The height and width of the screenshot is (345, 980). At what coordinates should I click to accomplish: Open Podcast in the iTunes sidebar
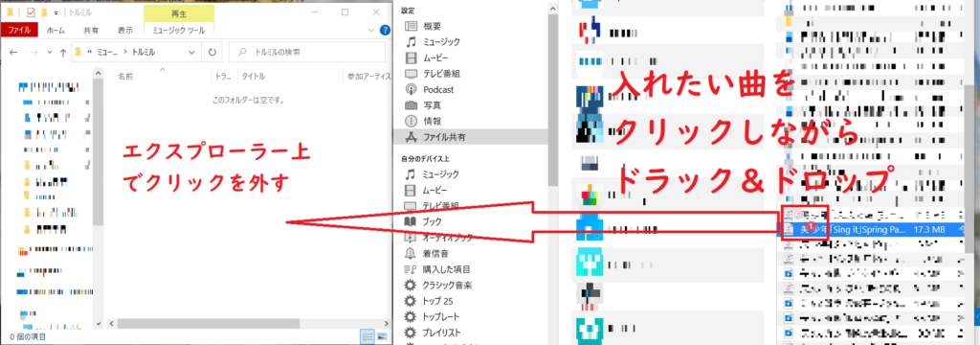click(x=438, y=89)
